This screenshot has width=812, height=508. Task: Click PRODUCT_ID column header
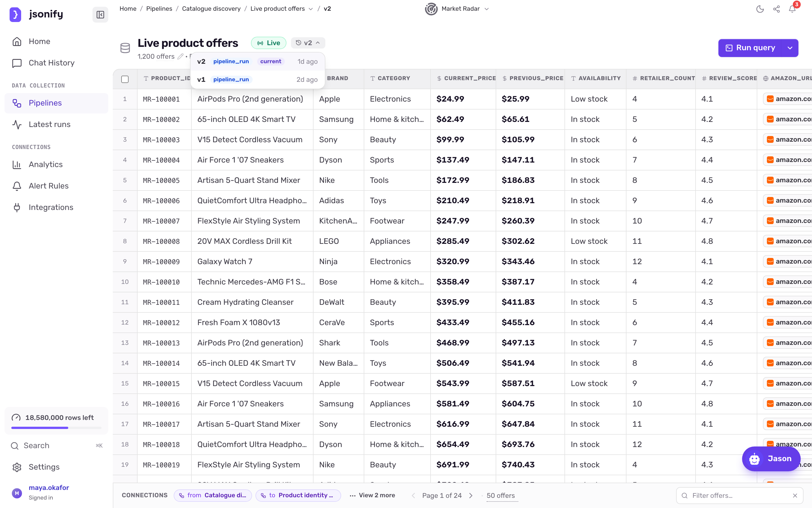click(x=164, y=79)
